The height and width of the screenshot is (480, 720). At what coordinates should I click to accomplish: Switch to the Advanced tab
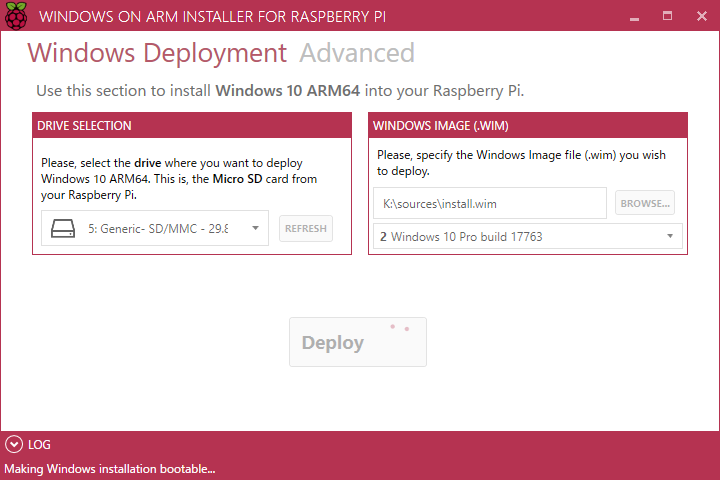[x=357, y=53]
